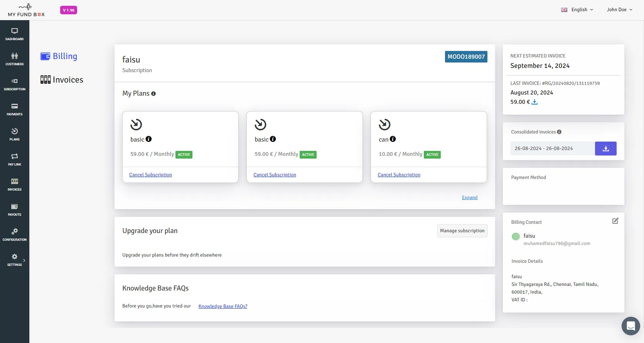The width and height of the screenshot is (644, 343).
Task: Expand the My Plans list
Action: (x=470, y=198)
